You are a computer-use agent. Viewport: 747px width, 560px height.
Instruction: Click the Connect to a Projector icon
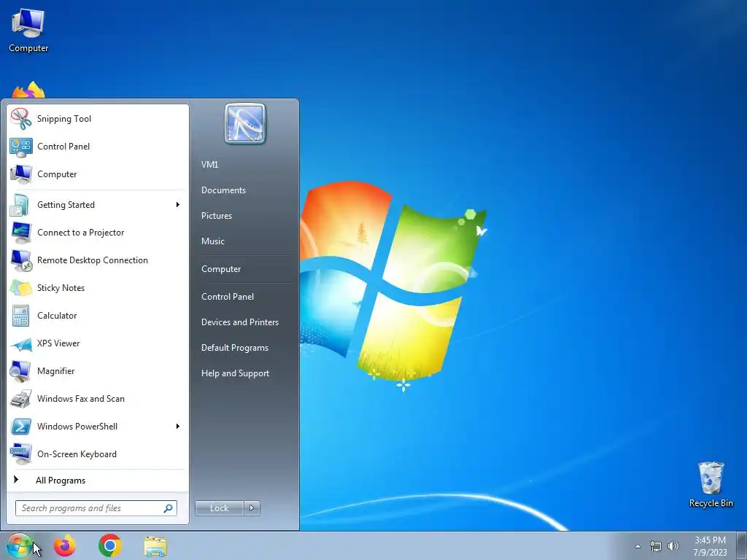(21, 233)
